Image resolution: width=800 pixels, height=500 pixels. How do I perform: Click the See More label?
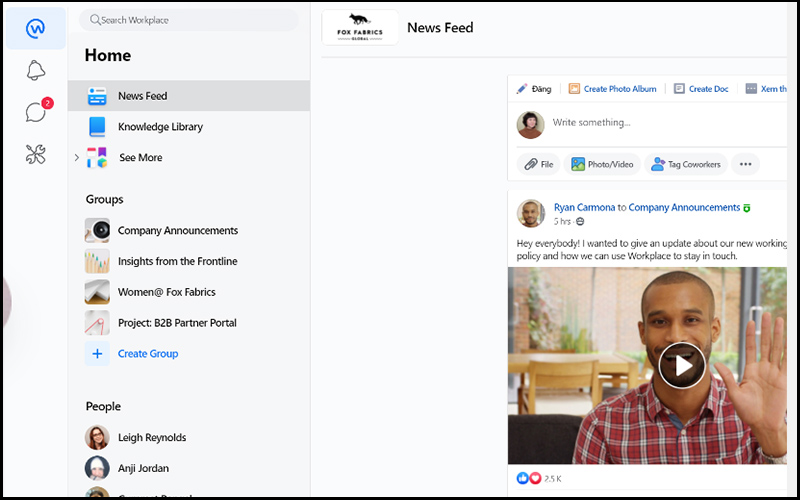tap(141, 158)
